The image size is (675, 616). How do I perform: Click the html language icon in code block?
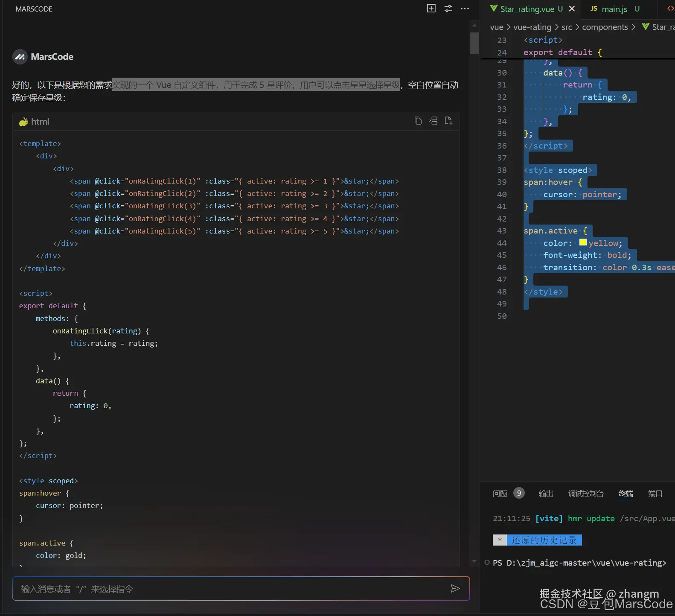(23, 122)
